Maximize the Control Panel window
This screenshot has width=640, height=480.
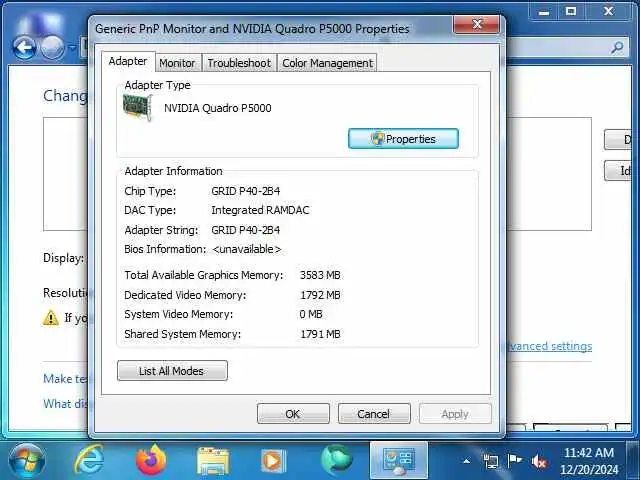point(571,11)
